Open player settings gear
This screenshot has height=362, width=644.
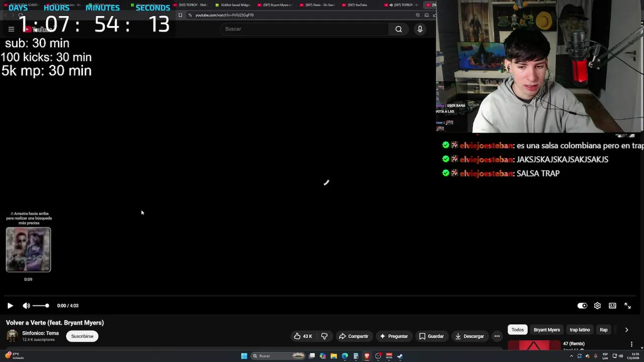tap(597, 306)
